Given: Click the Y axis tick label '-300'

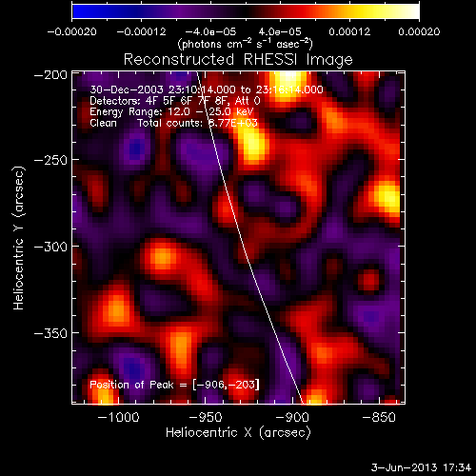Looking at the screenshot, I should click(x=50, y=247).
